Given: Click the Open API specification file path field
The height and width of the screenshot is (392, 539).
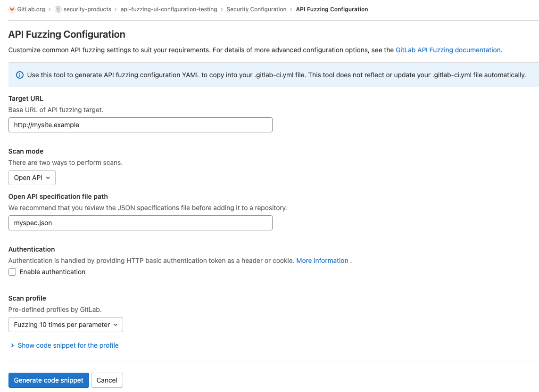Looking at the screenshot, I should tap(140, 223).
